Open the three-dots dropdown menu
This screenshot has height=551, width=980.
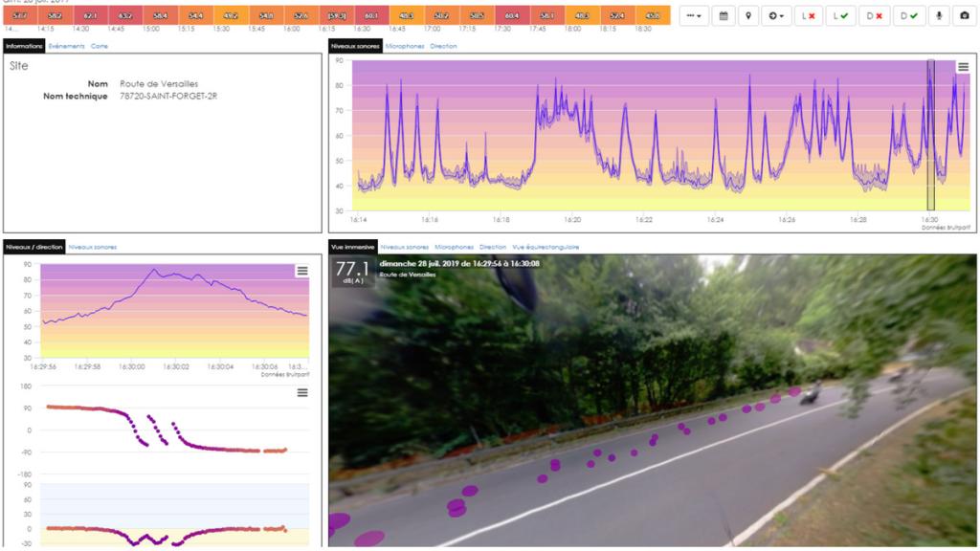694,16
